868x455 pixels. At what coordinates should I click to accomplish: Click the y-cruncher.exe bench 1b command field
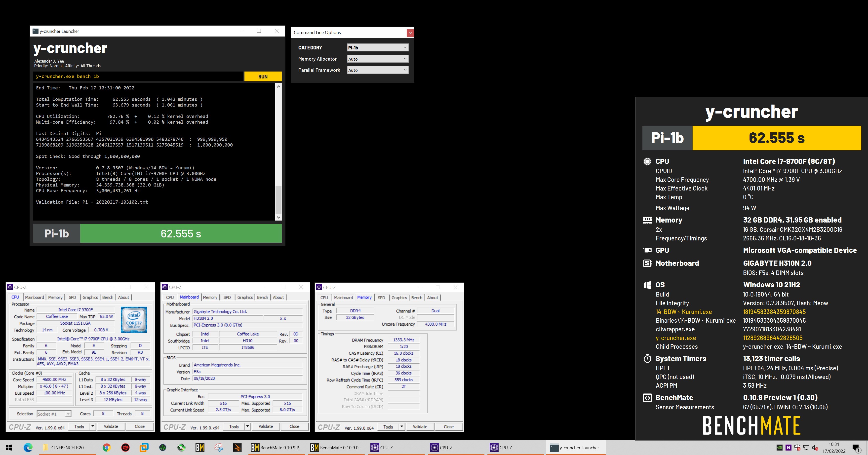coord(138,76)
